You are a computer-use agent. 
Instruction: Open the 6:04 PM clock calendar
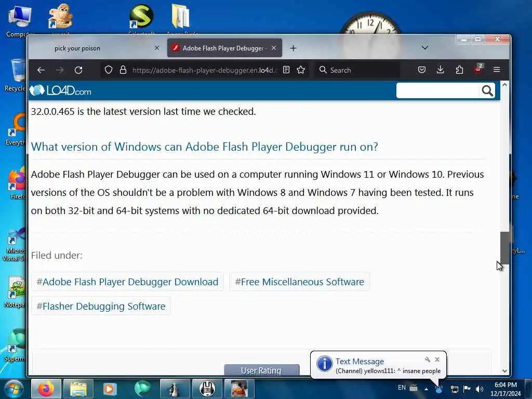pos(506,389)
